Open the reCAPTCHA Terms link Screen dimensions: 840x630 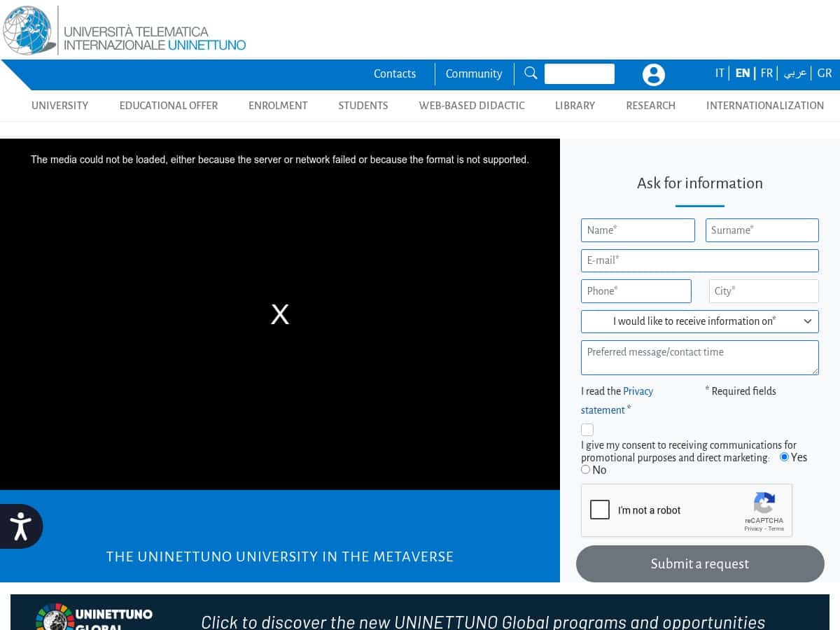pos(776,528)
